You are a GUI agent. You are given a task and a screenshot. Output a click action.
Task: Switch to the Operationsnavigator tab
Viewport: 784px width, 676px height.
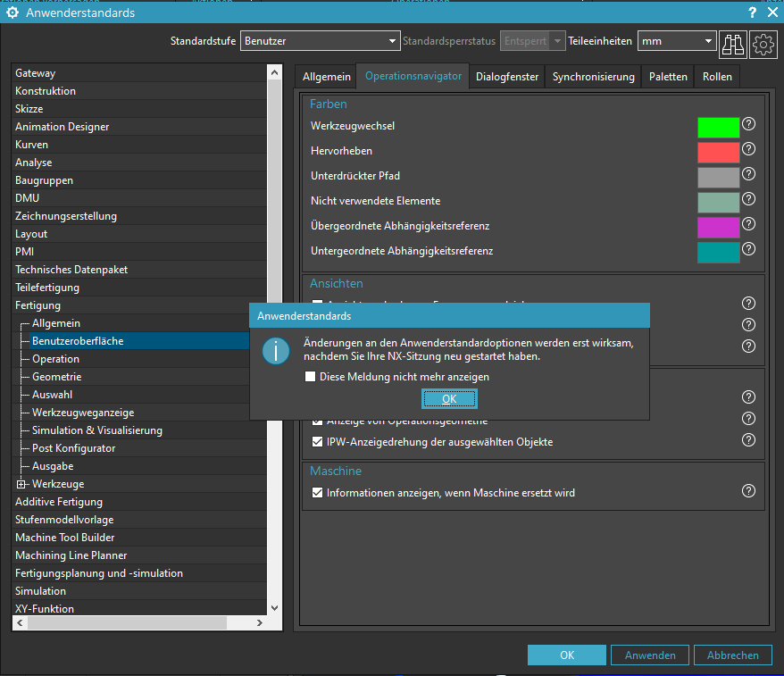point(413,76)
